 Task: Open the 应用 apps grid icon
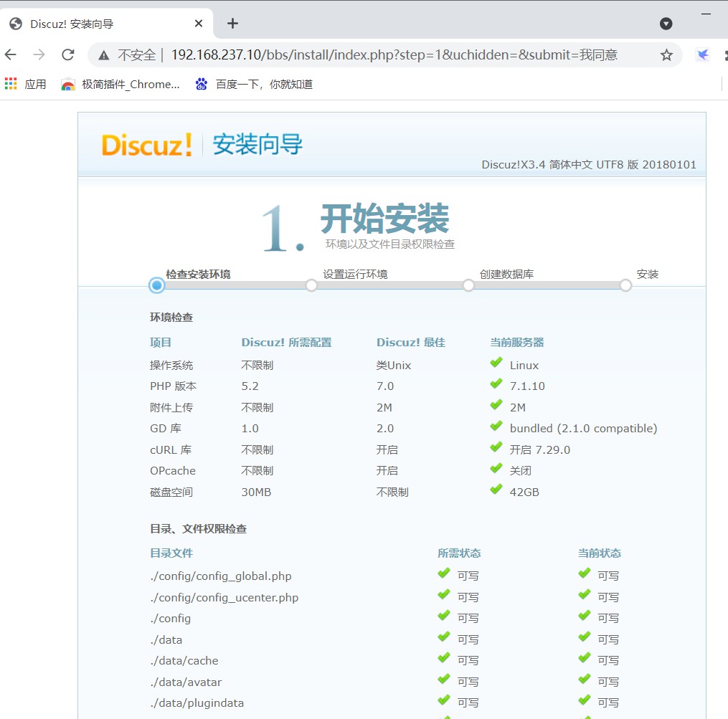[x=11, y=84]
